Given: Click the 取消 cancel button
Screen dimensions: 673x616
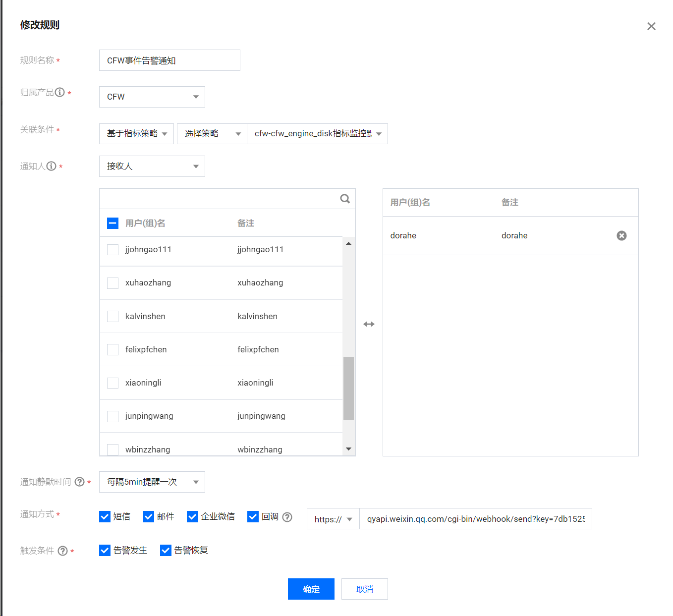Looking at the screenshot, I should (364, 589).
